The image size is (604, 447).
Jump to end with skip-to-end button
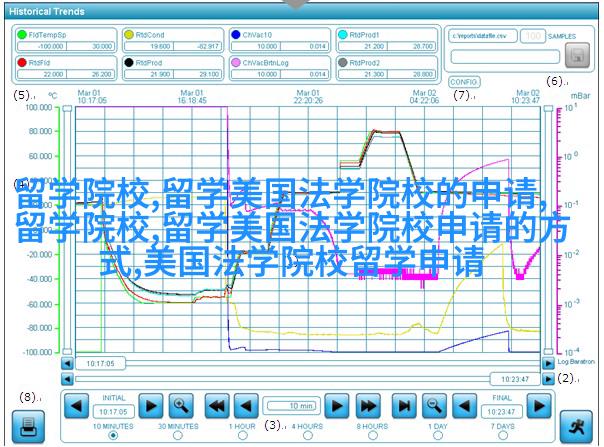(404, 406)
